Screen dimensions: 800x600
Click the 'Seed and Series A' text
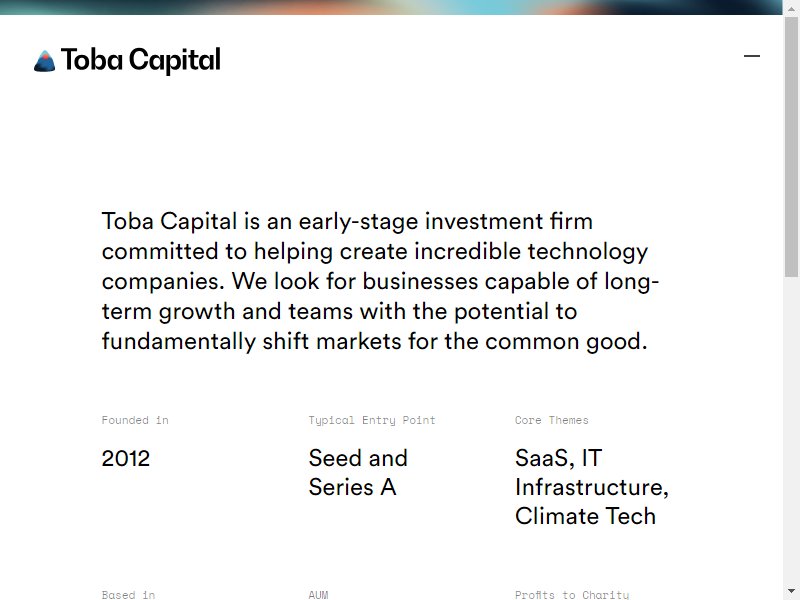point(358,472)
